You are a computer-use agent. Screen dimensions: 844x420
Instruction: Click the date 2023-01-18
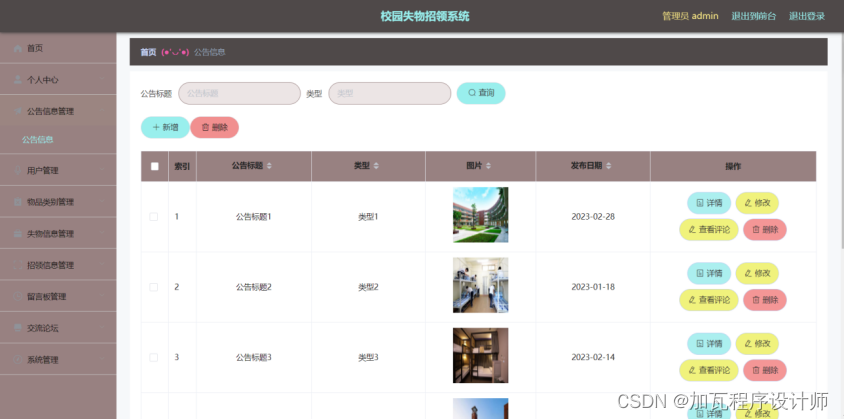(593, 287)
